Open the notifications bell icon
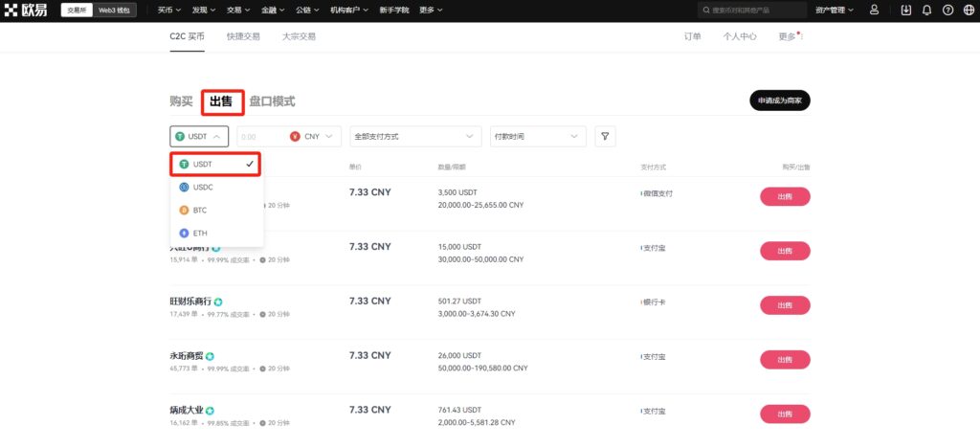 (x=926, y=10)
